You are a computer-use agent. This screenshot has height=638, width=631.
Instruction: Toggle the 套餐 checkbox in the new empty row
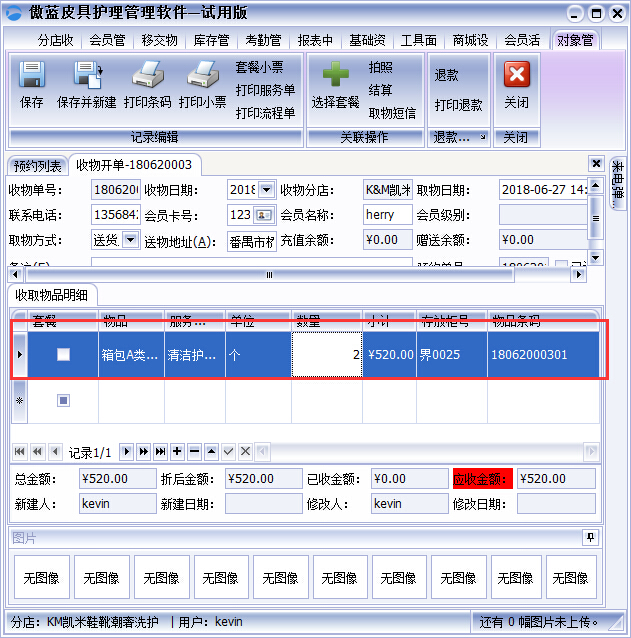click(64, 401)
